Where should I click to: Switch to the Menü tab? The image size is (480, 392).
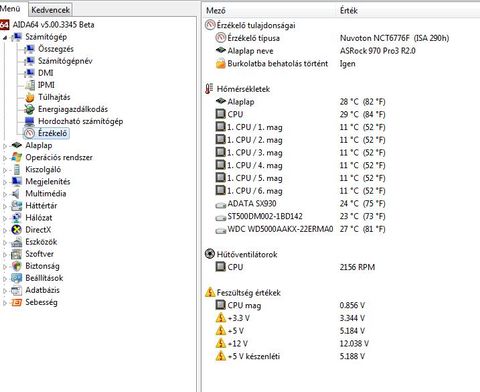11,8
